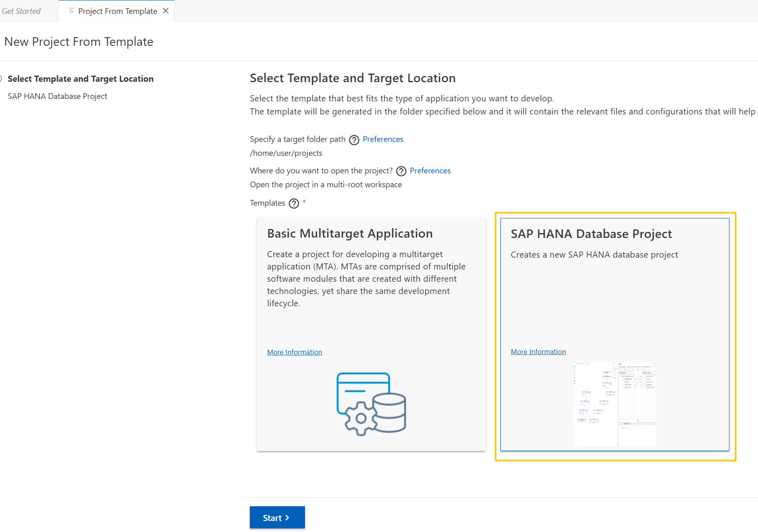
Task: Click the SAP HANA project preview thumbnail
Action: [x=615, y=404]
